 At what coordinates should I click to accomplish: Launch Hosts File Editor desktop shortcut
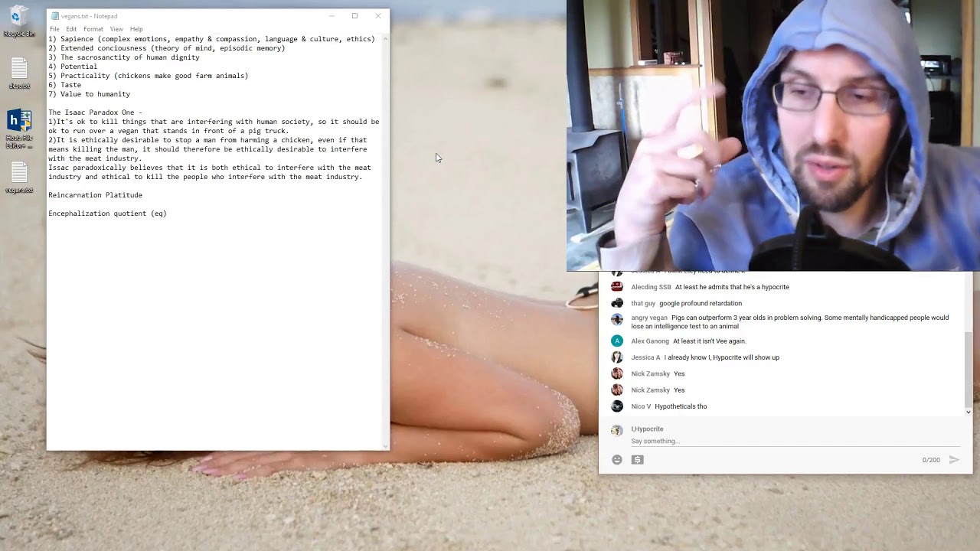tap(19, 129)
